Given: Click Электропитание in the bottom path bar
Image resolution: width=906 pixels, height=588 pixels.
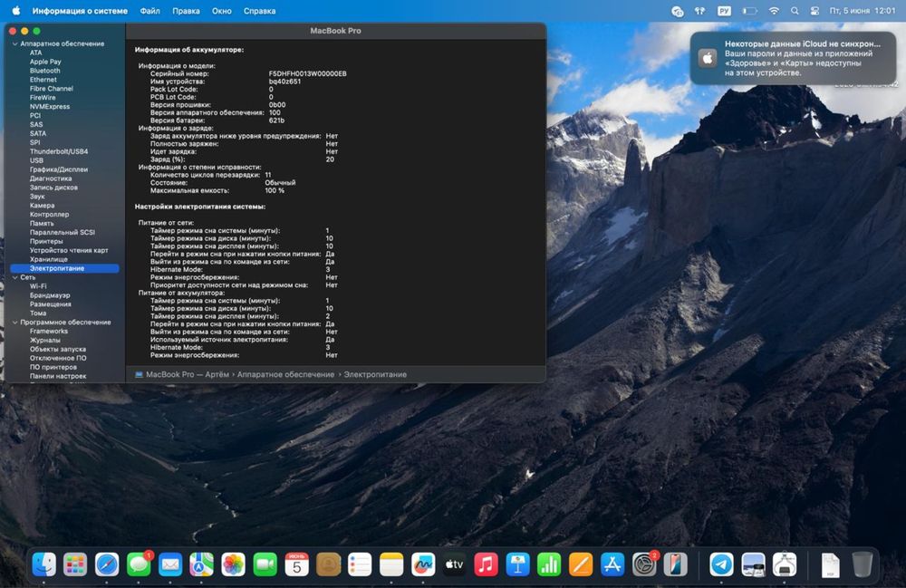Looking at the screenshot, I should point(375,374).
